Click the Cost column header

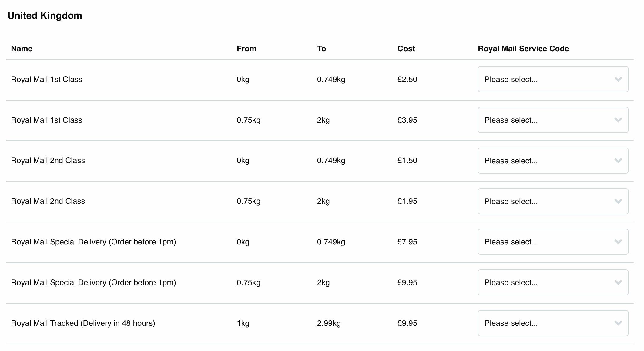click(x=406, y=49)
